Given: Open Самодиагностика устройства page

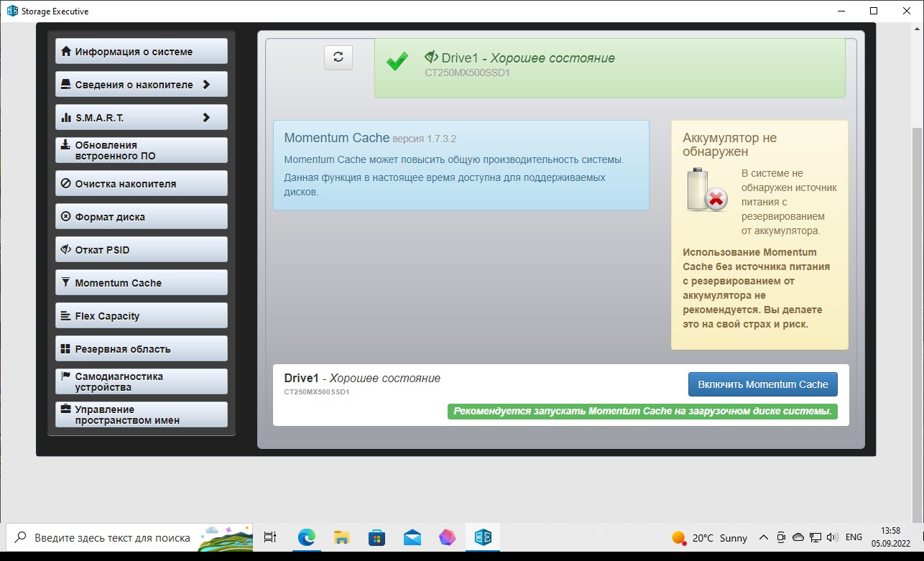Looking at the screenshot, I should tap(142, 381).
